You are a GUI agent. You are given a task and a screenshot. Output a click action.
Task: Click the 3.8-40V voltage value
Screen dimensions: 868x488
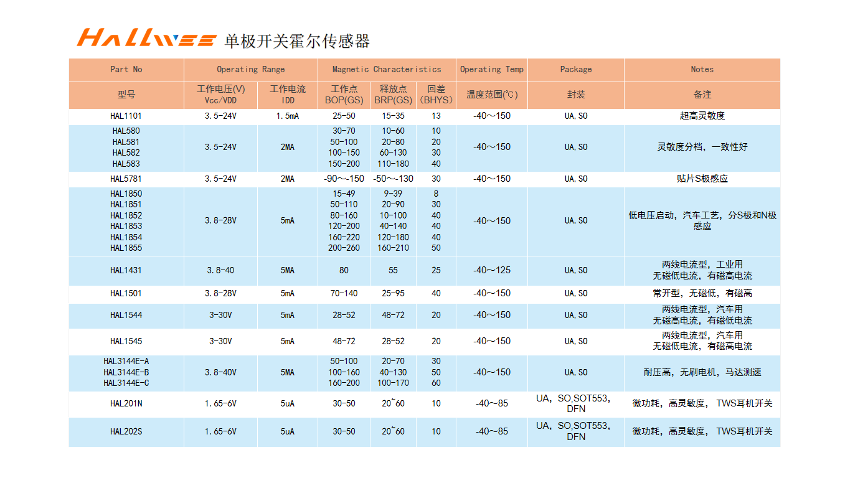221,373
